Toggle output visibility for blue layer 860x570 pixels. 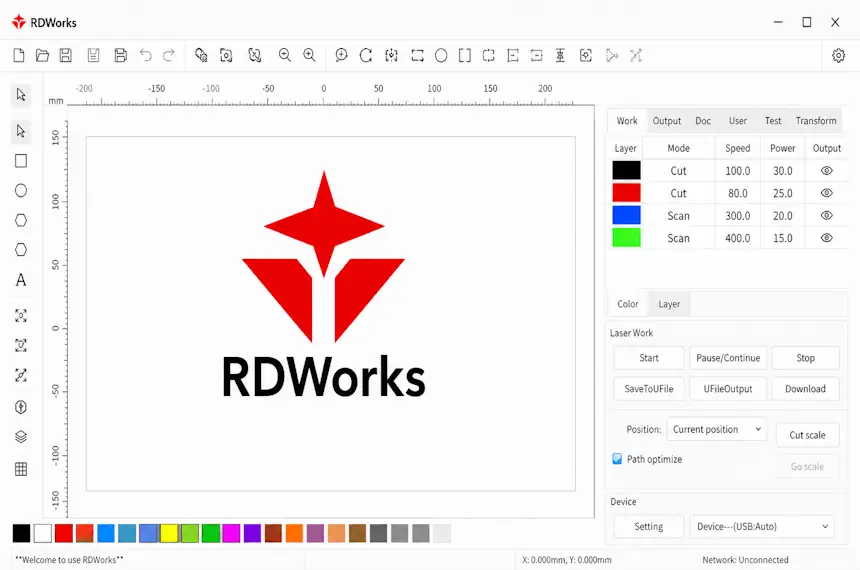827,216
